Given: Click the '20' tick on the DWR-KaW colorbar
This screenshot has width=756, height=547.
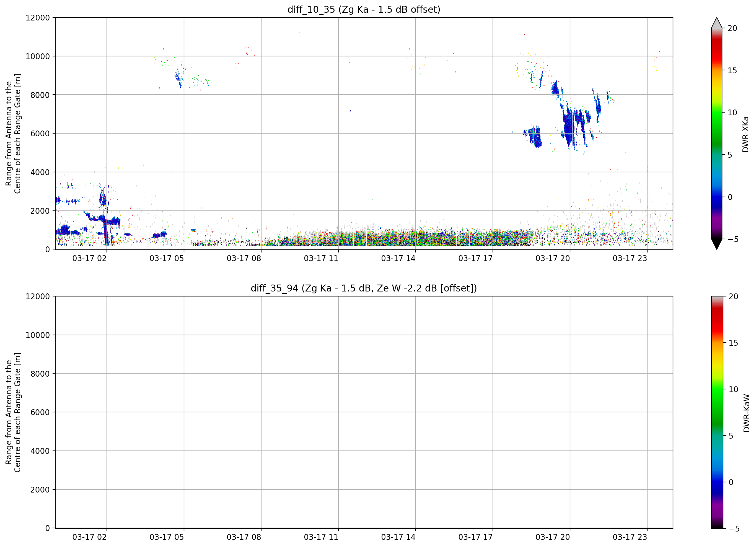Looking at the screenshot, I should (x=734, y=296).
